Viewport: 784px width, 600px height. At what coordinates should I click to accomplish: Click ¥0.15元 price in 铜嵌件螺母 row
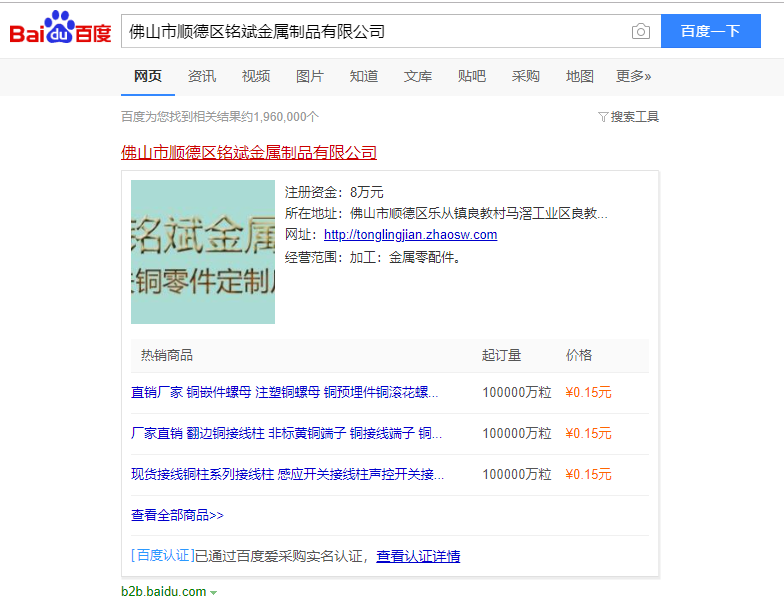pos(588,392)
